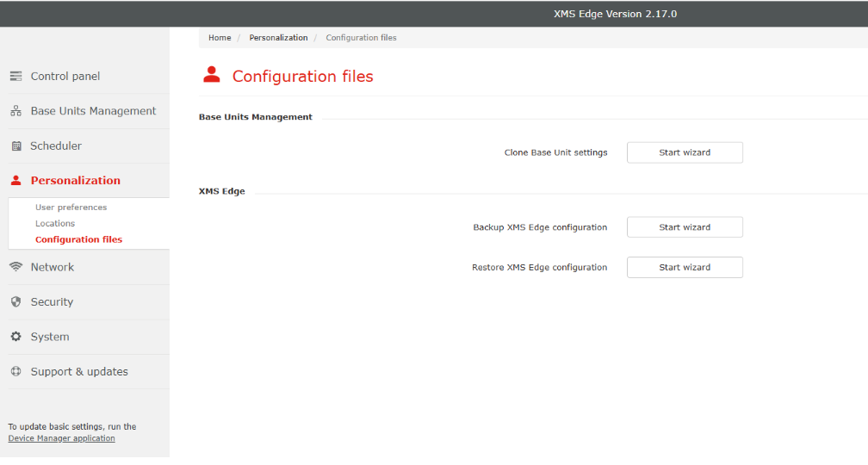This screenshot has height=465, width=868.
Task: Click the Scheduler calendar icon
Action: 16,146
